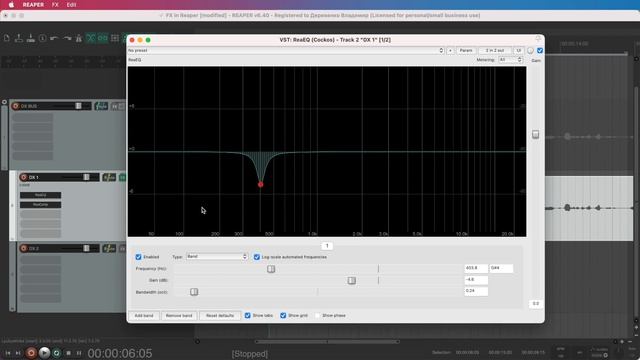640x360 pixels.
Task: Click the transport Stop button
Action: [x=69, y=353]
